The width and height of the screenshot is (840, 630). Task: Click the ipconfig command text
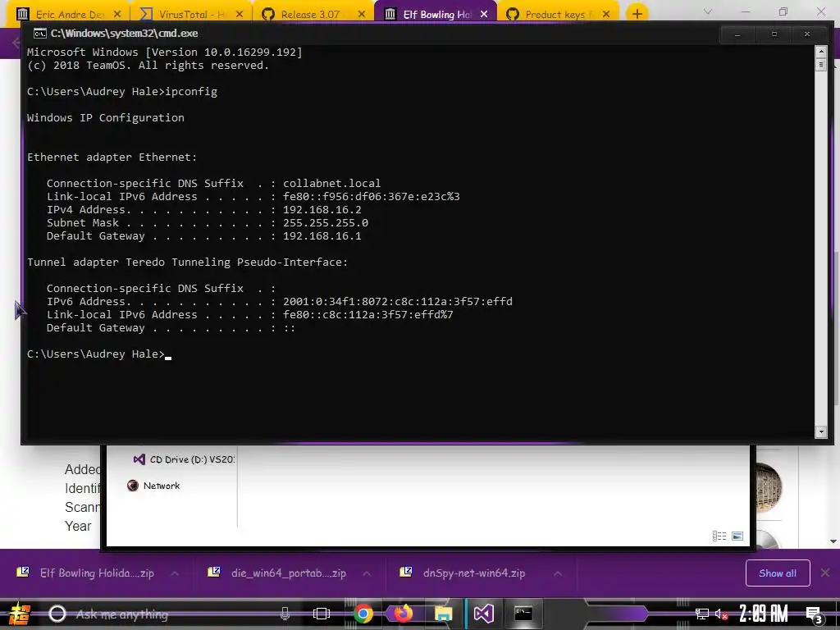point(191,92)
